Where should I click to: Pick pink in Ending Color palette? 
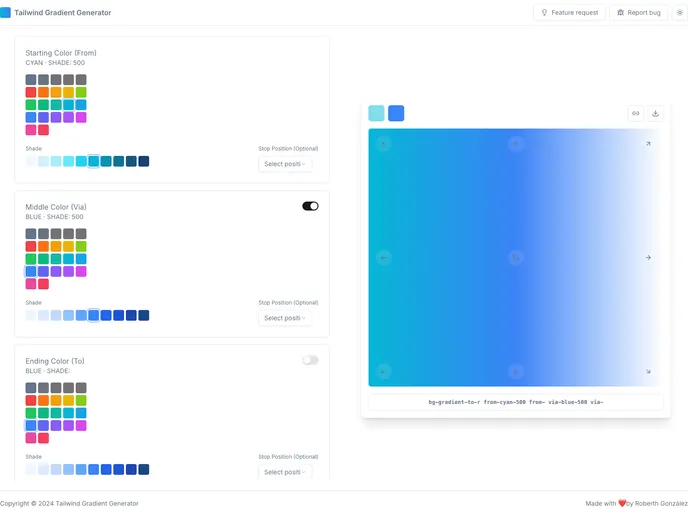click(31, 438)
